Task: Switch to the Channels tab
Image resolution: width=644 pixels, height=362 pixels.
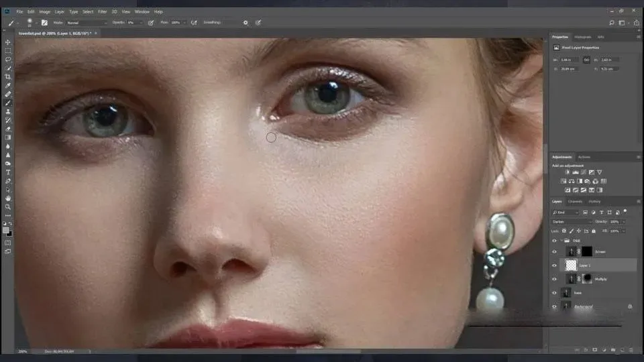Action: pyautogui.click(x=576, y=201)
